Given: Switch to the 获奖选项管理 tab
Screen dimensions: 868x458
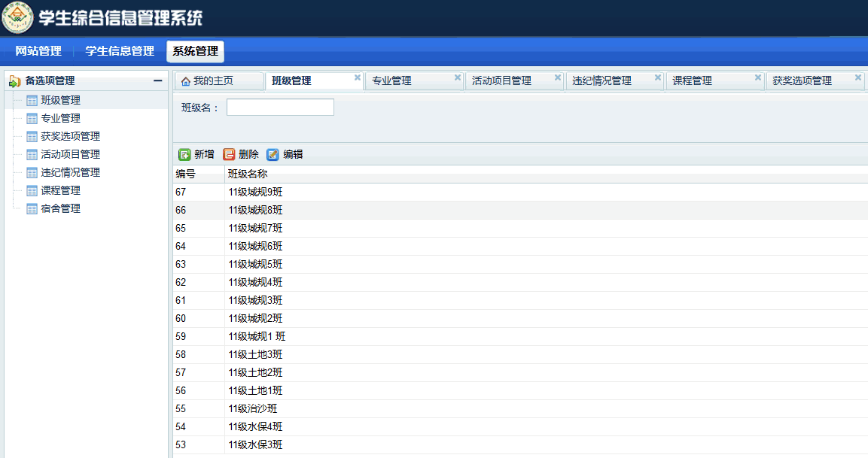Looking at the screenshot, I should (802, 81).
